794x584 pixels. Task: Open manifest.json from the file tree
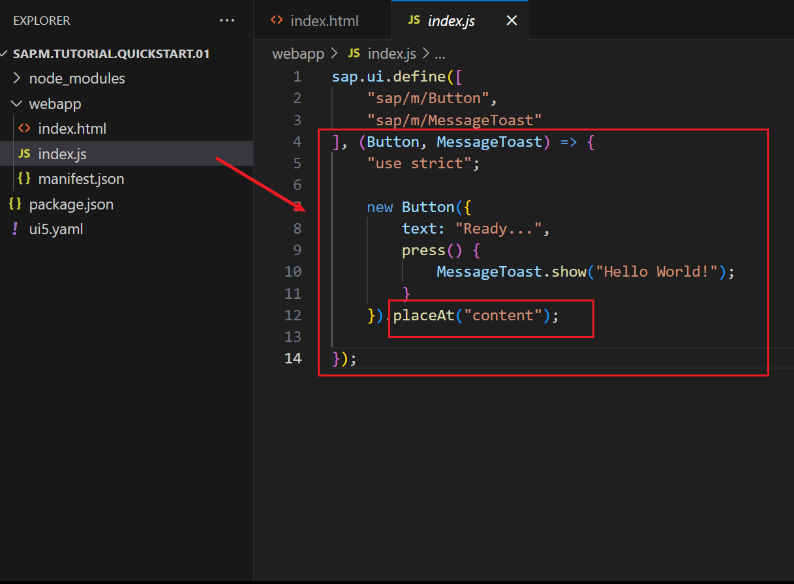point(81,179)
